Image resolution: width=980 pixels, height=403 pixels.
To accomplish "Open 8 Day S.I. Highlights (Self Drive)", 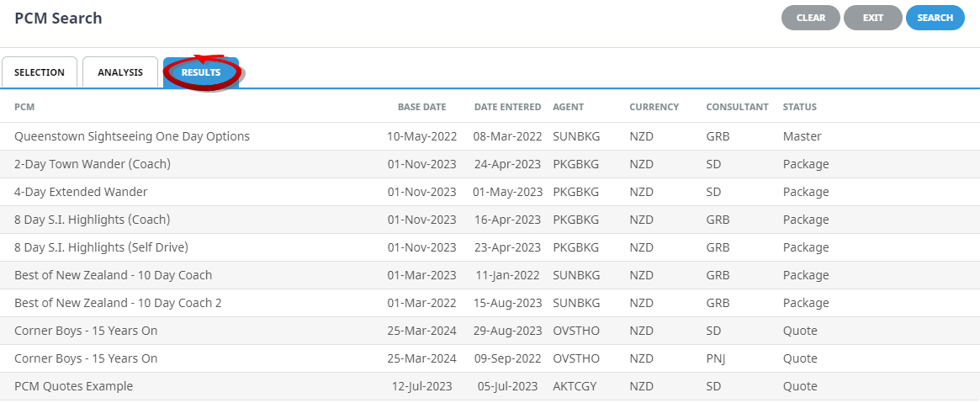I will tap(490, 247).
